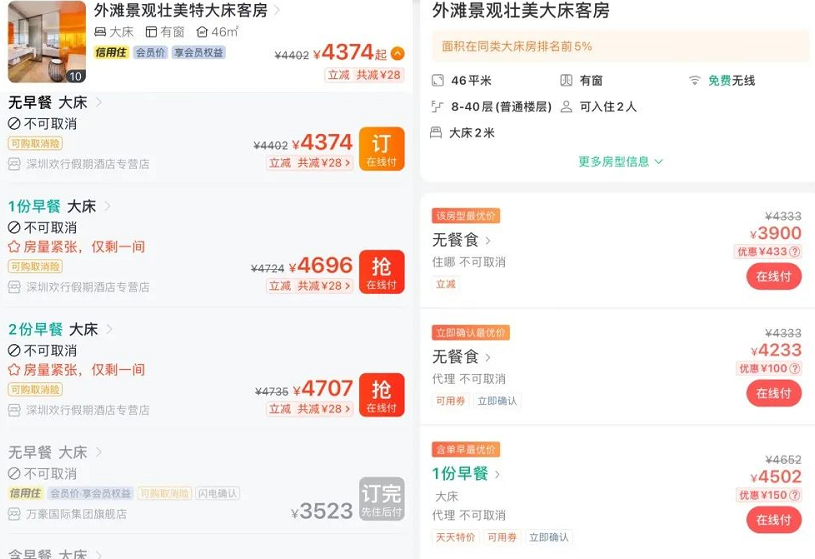Click 在线付 button for ¥4502 breakfast rate
Image resolution: width=815 pixels, height=559 pixels.
[x=774, y=520]
